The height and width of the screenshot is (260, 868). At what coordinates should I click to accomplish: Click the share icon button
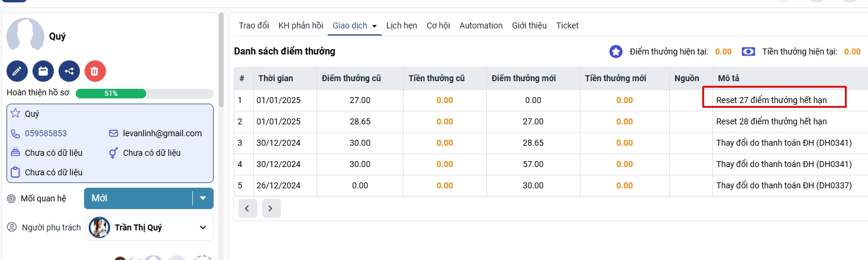[69, 71]
